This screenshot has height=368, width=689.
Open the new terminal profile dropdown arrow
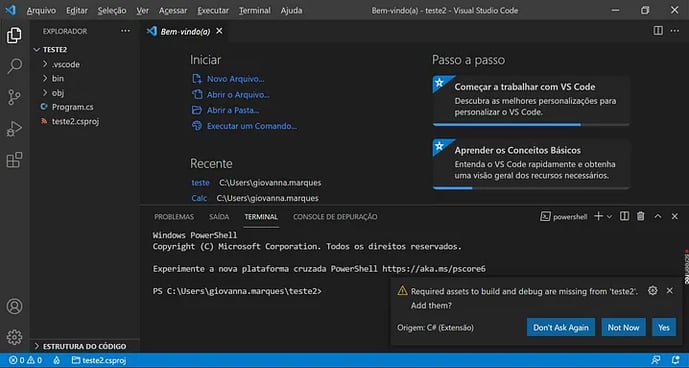[609, 216]
